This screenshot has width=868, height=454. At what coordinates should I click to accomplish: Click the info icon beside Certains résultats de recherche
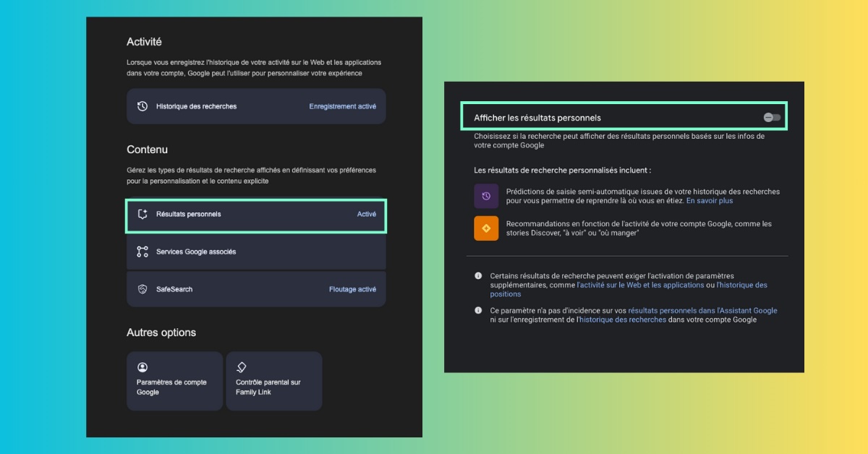[478, 276]
